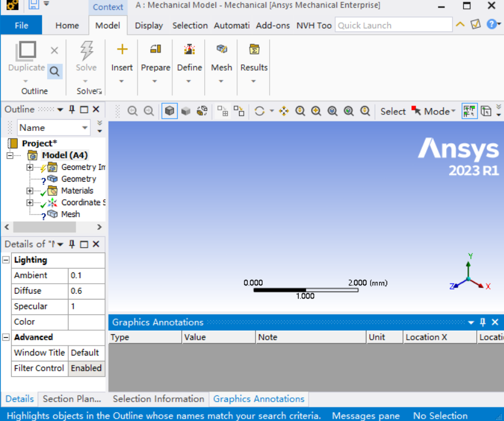Click the Outline horizontal scrollbar thumb
Screen dimensions: 504x421
point(44,227)
